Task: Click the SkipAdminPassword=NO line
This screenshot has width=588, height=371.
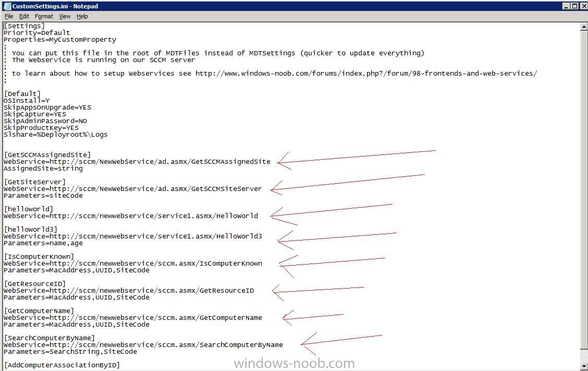Action: [45, 121]
